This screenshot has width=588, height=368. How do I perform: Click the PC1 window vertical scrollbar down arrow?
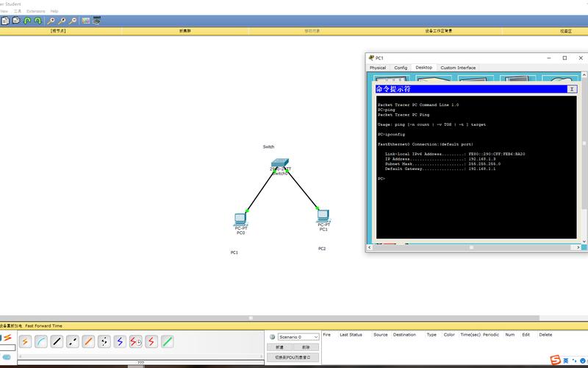tap(584, 241)
